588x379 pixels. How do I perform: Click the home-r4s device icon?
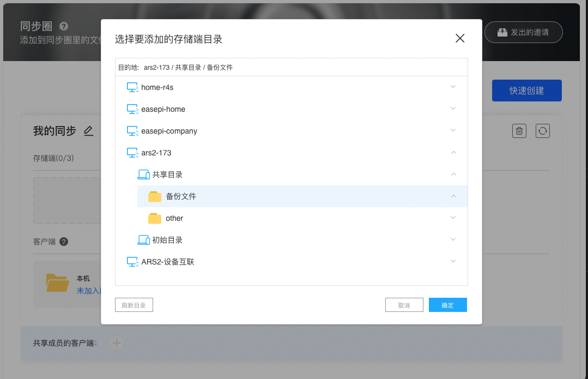132,87
